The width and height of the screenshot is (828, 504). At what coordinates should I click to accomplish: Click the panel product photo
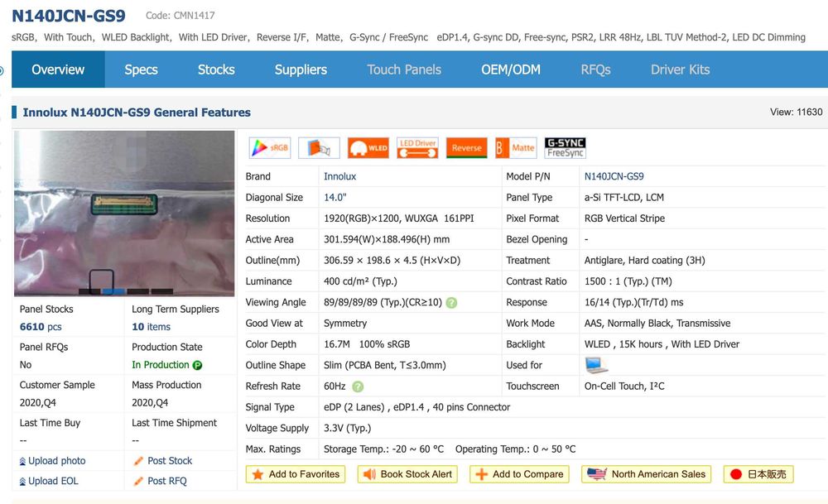click(124, 214)
